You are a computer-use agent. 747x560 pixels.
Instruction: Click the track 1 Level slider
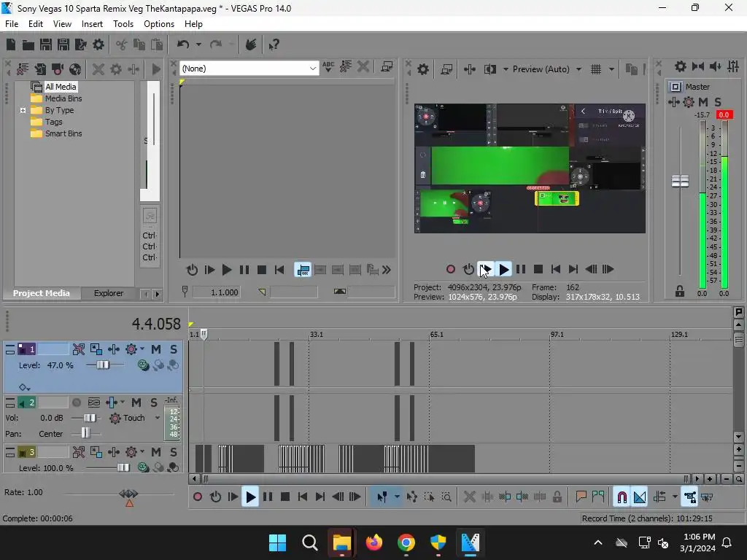104,365
